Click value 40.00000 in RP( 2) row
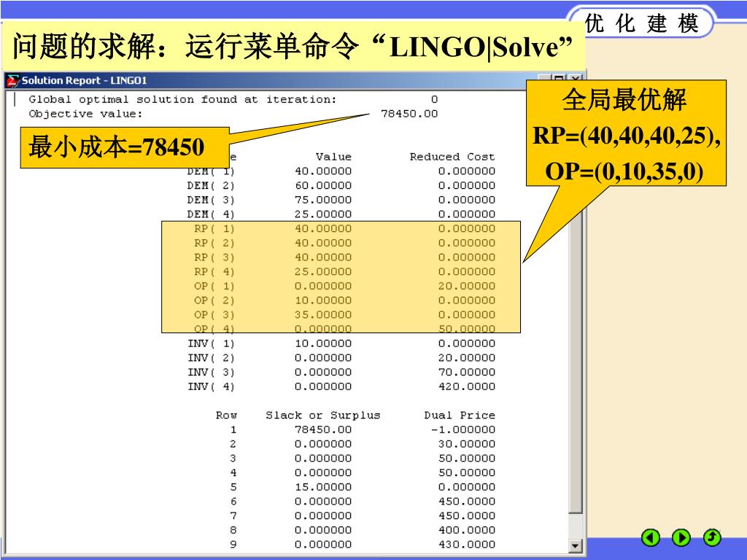 click(323, 244)
